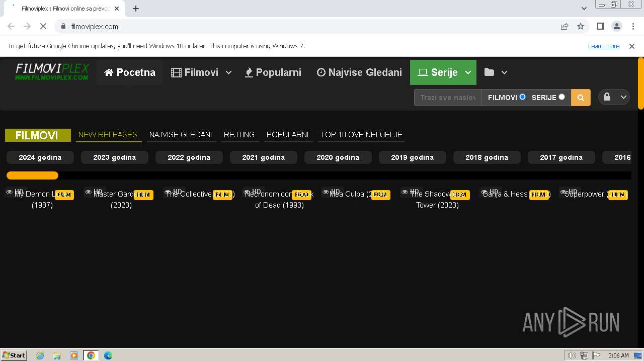The height and width of the screenshot is (362, 644).
Task: Click the address bar URL
Action: pyautogui.click(x=95, y=27)
